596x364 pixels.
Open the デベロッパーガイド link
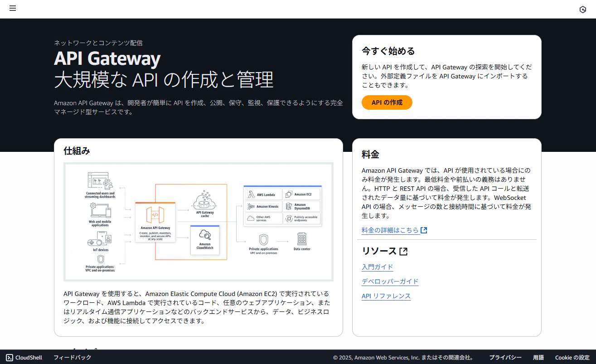(390, 281)
